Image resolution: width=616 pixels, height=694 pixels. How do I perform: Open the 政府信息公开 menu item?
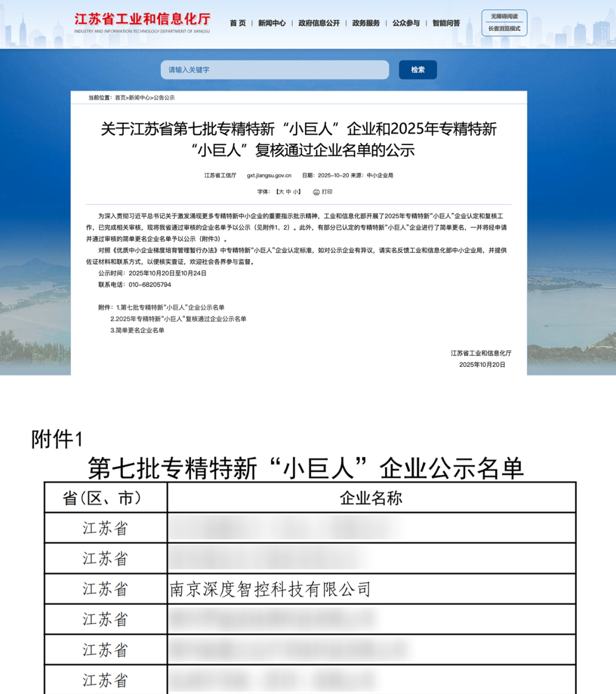tap(318, 23)
